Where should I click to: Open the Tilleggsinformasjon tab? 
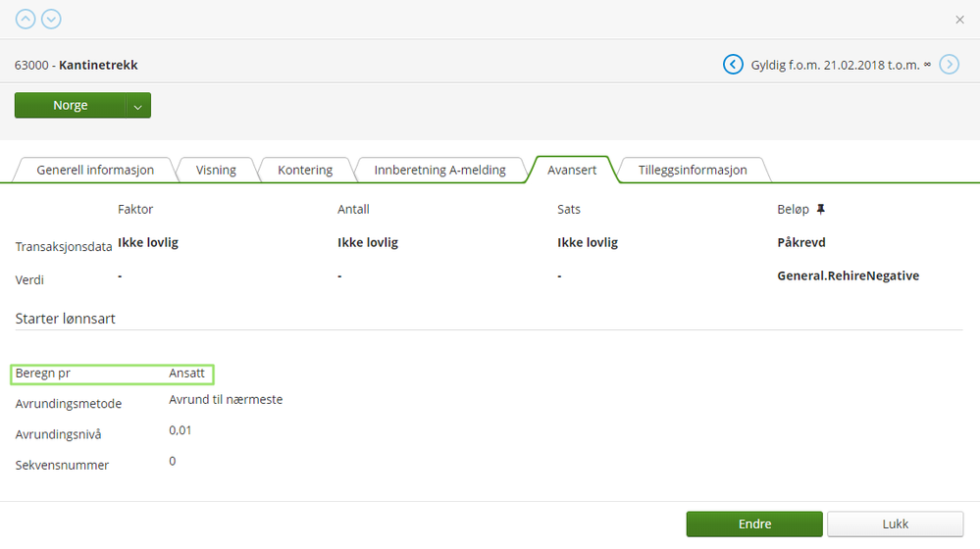coord(695,170)
